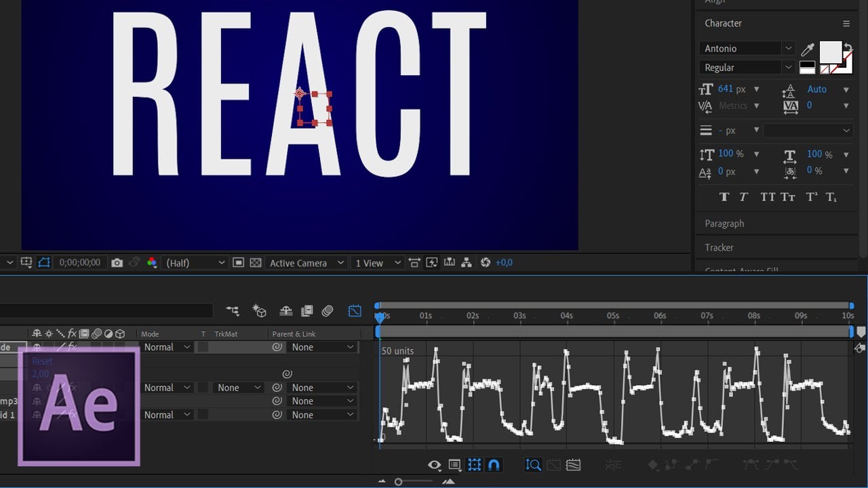868x488 pixels.
Task: Toggle show transform box for keyframes
Action: 475,465
